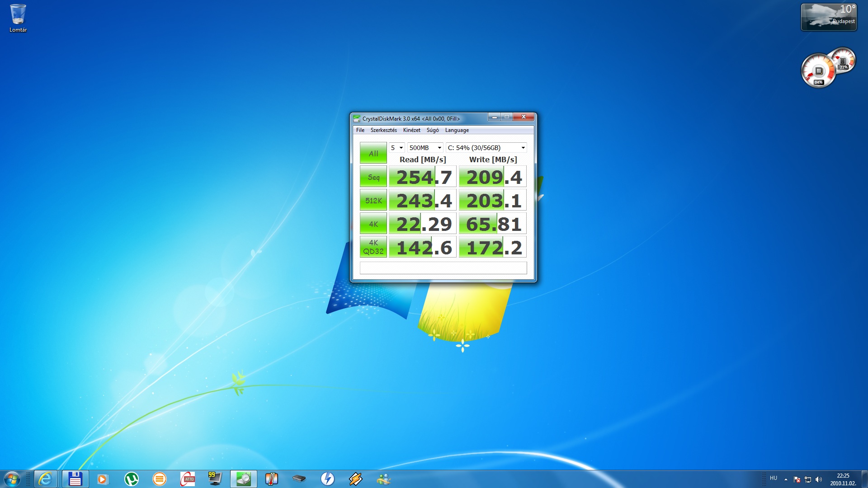Click the Fraps 99 monitor taskbar icon
Viewport: 868px width, 488px height.
pyautogui.click(x=215, y=479)
